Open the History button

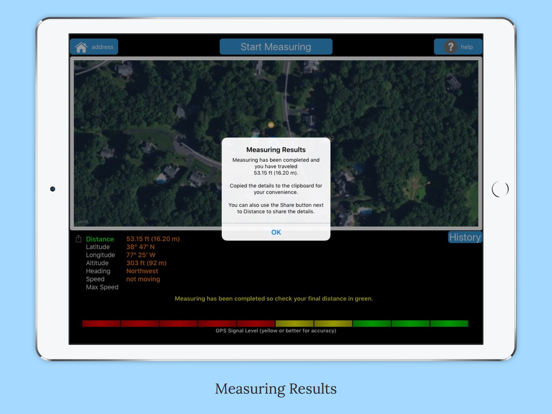[465, 237]
